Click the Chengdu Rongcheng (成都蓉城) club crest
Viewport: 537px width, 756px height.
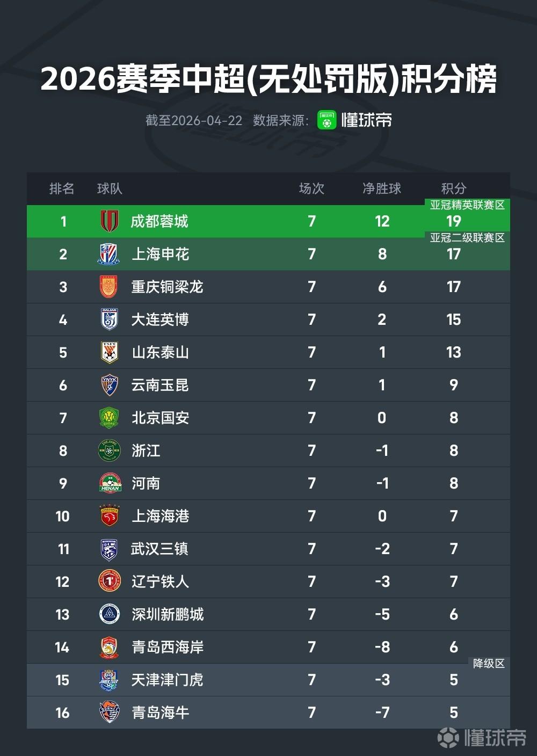coord(110,221)
